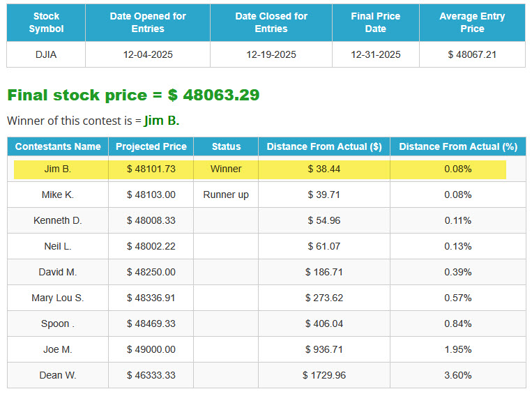532x396 pixels.
Task: Click the Date Closed for Entries header
Action: tap(271, 22)
